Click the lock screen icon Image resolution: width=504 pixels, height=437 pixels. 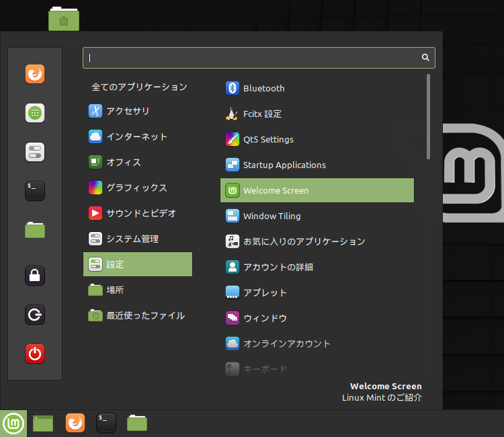[x=35, y=276]
